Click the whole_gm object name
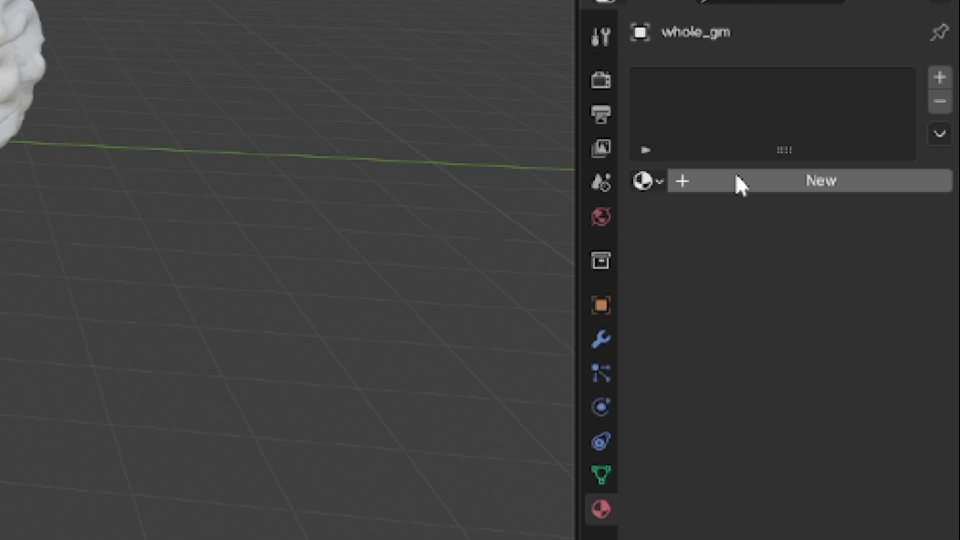 pyautogui.click(x=696, y=32)
